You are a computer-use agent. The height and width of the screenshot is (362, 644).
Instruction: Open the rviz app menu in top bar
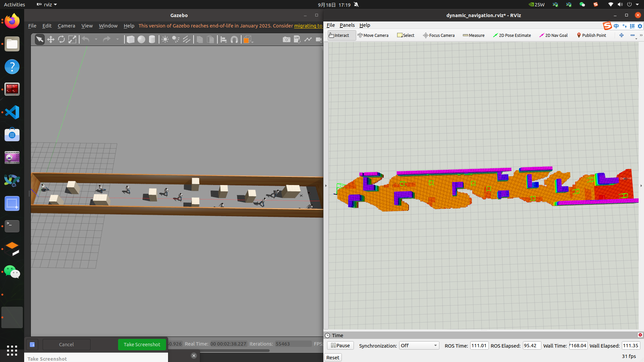point(47,5)
